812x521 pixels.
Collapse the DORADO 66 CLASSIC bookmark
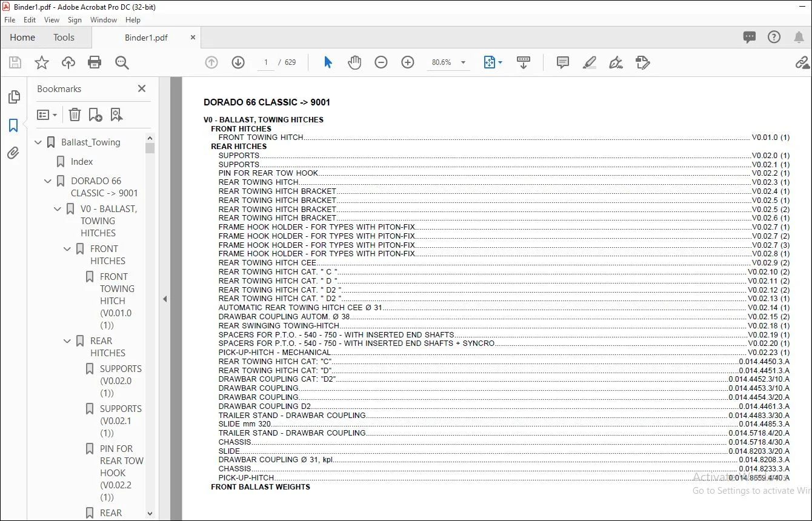[48, 181]
